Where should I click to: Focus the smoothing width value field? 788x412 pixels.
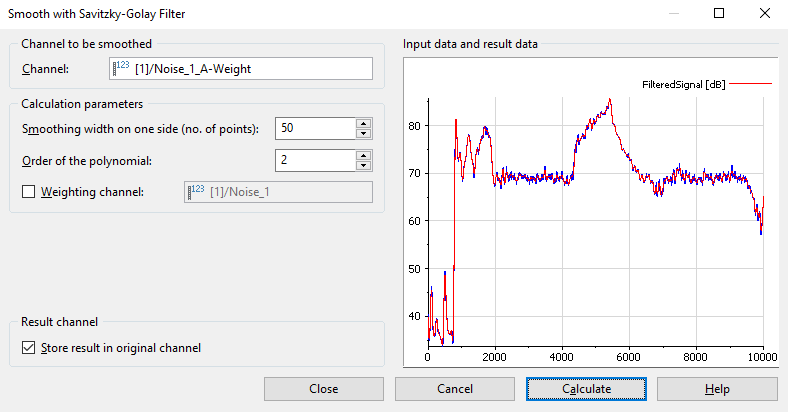[315, 128]
